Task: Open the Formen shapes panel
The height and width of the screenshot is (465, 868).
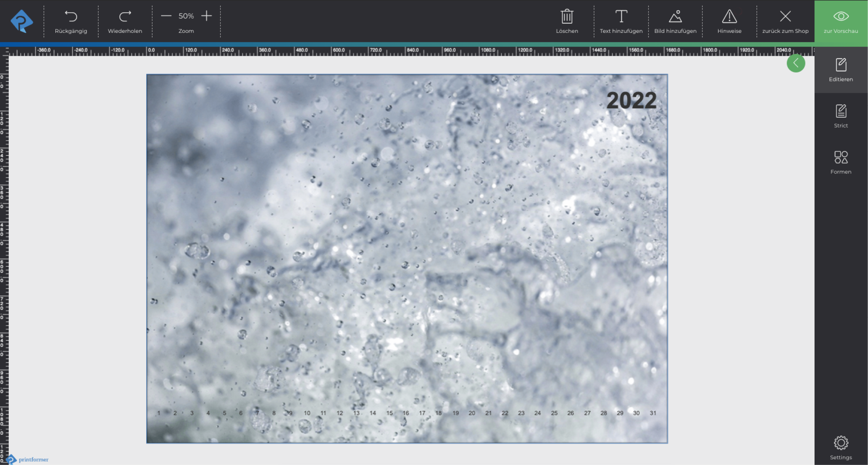Action: [x=841, y=162]
